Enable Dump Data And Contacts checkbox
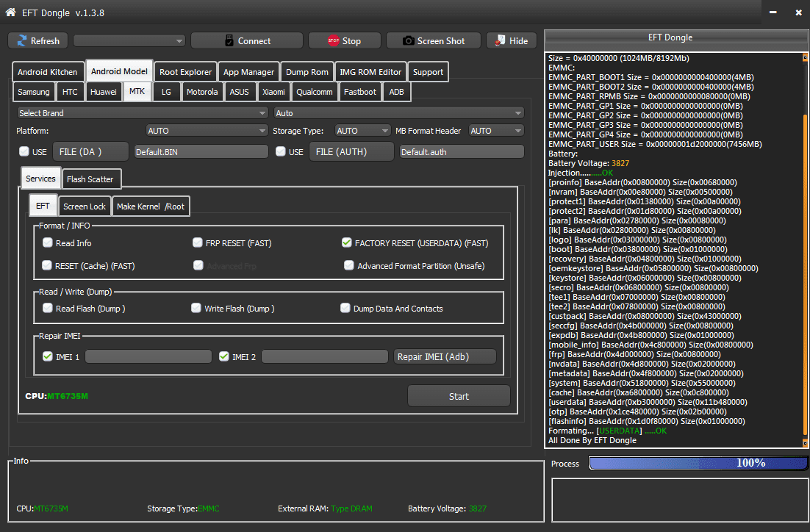 [345, 309]
